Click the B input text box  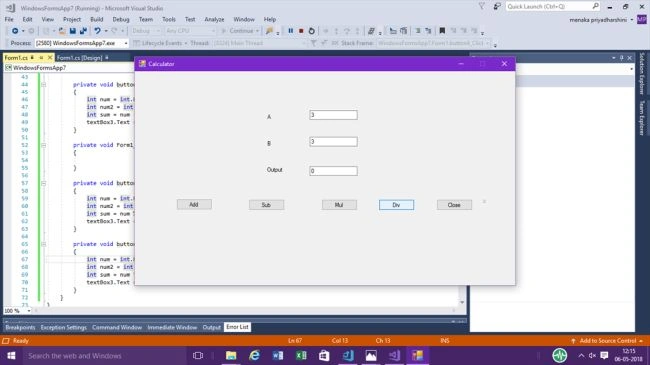pyautogui.click(x=333, y=142)
